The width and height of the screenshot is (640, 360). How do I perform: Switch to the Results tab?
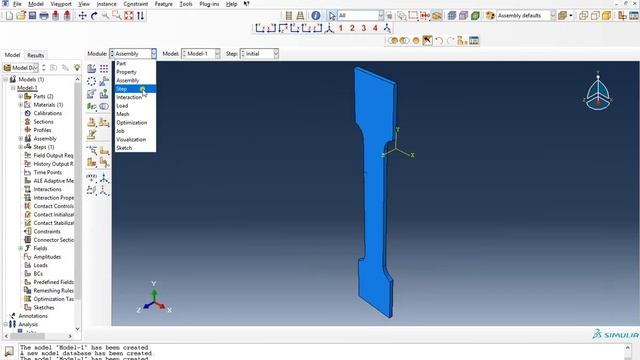coord(36,55)
